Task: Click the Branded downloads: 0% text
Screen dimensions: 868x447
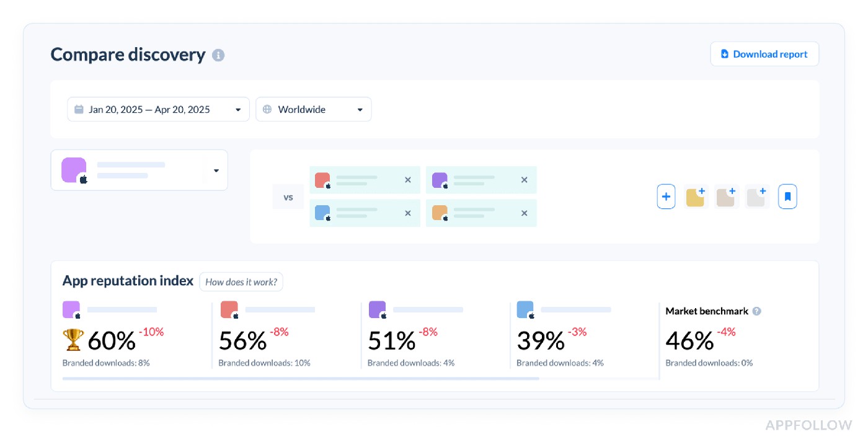Action: [709, 363]
